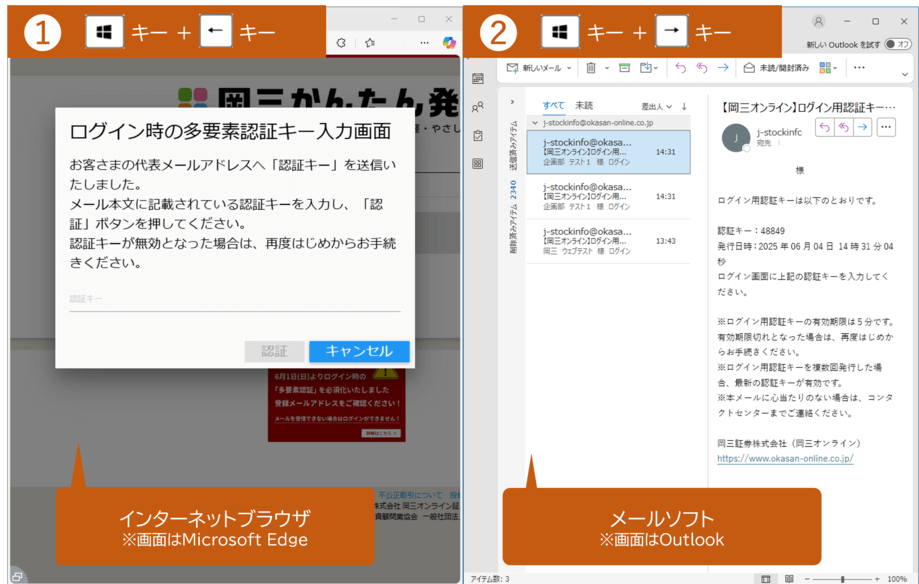The image size is (919, 584).
Task: Click 詳細はこちら in red banner
Action: 381,433
